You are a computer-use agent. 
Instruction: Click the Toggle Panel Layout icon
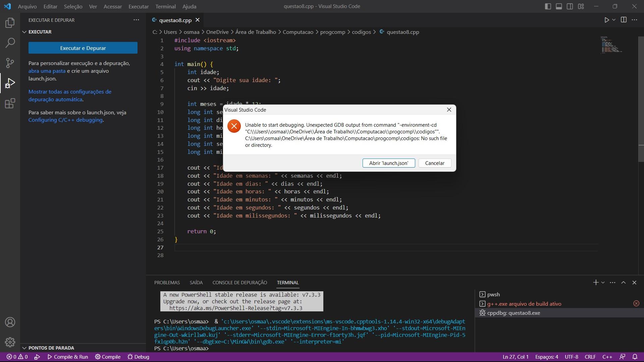coord(559,6)
